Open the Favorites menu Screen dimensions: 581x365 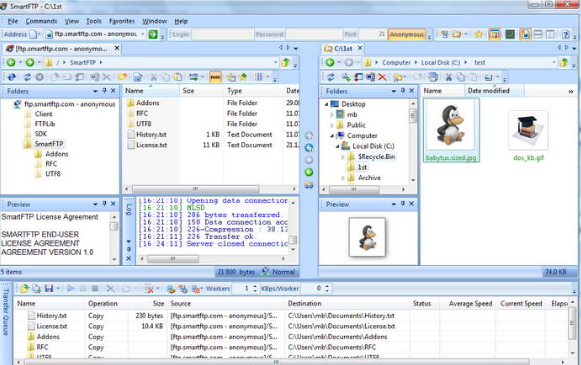[122, 21]
